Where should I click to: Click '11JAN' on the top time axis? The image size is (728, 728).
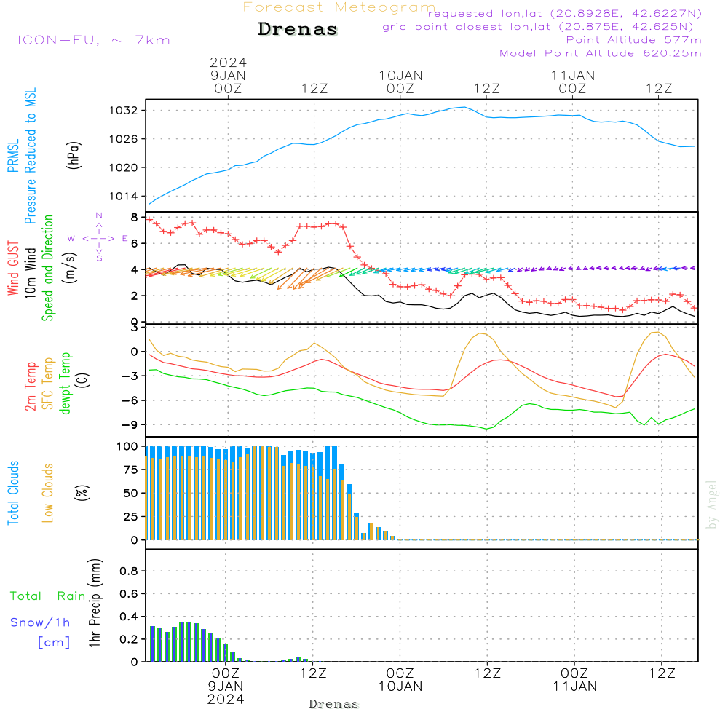(573, 75)
